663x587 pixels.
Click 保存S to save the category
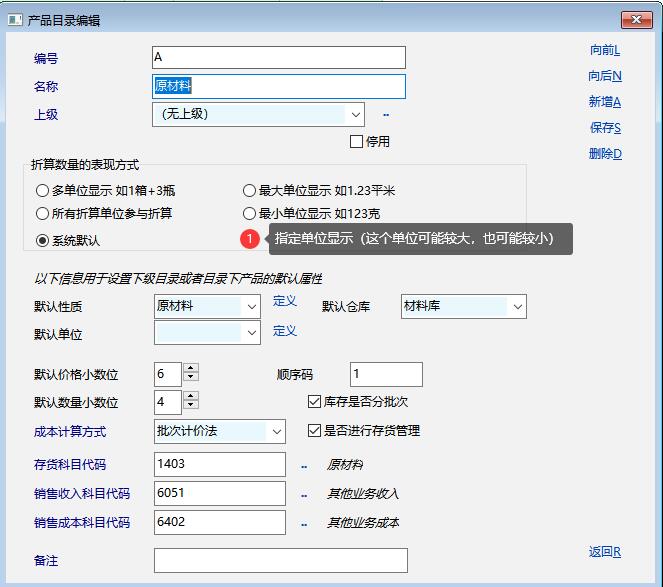click(x=604, y=128)
